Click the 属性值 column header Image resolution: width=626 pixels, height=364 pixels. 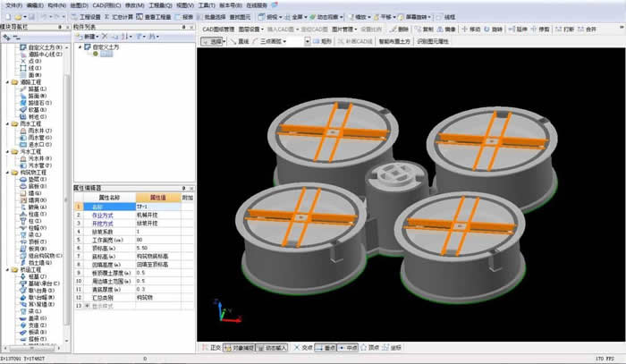(158, 198)
